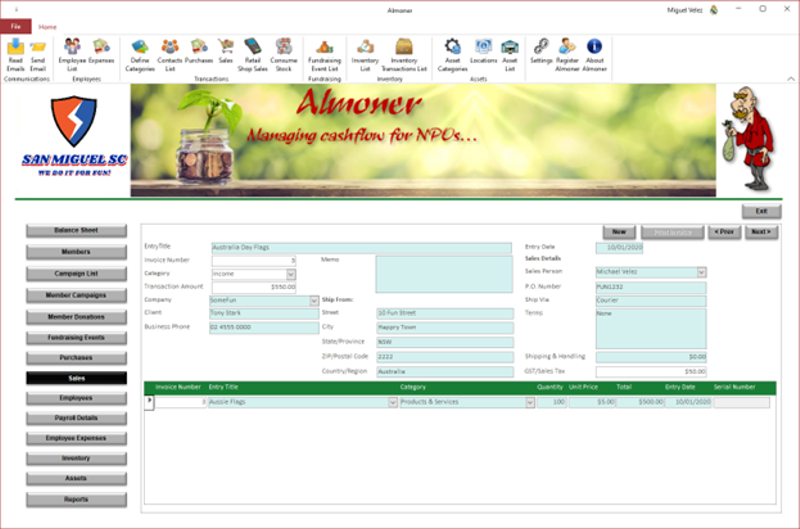The height and width of the screenshot is (529, 800).
Task: Open Expenses from the ribbon
Action: tap(101, 51)
